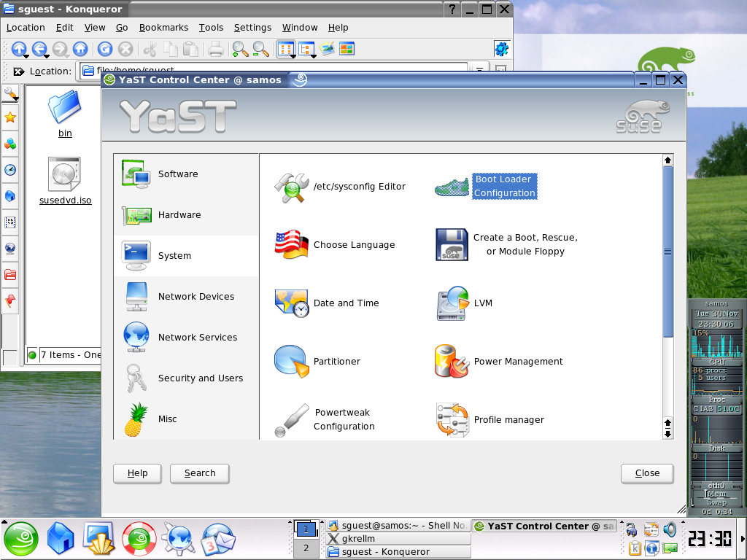
Task: Open the Tools menu in Konqueror
Action: tap(211, 28)
